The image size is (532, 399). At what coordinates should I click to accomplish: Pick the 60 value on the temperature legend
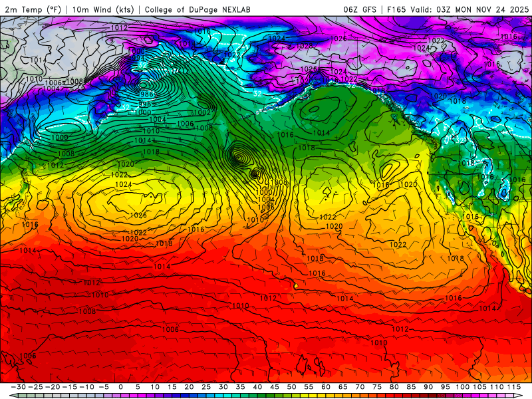[326, 387]
